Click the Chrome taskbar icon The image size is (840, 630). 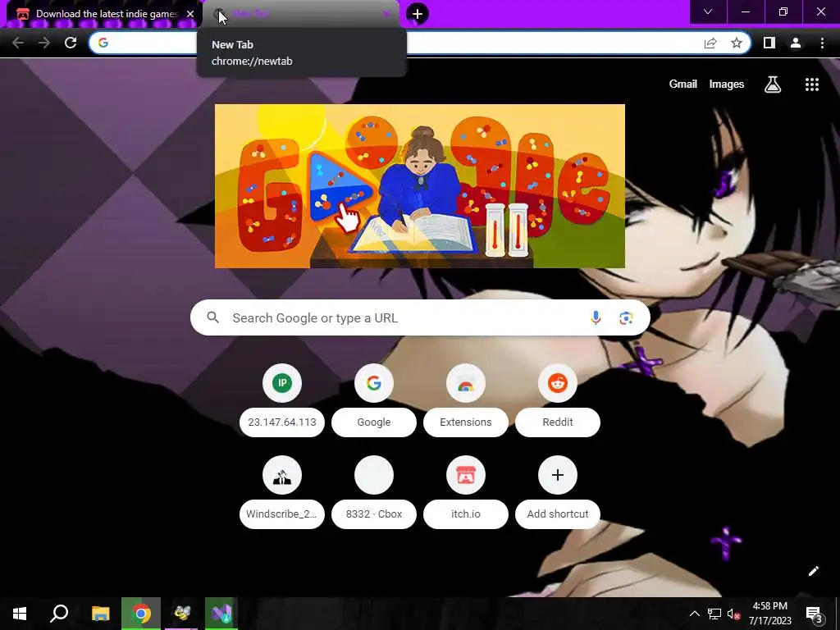pyautogui.click(x=141, y=614)
